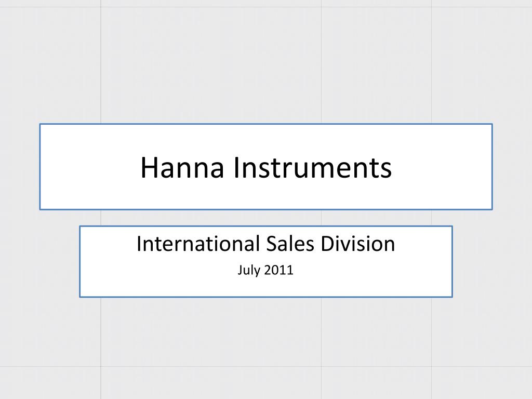The width and height of the screenshot is (532, 399).
Task: Click the subtitle box right blue border
Action: tap(452, 262)
